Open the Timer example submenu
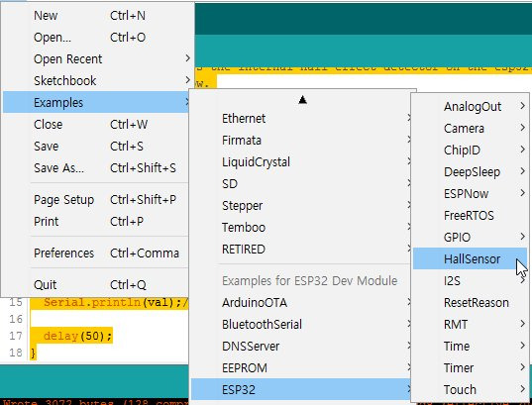 pos(470,367)
